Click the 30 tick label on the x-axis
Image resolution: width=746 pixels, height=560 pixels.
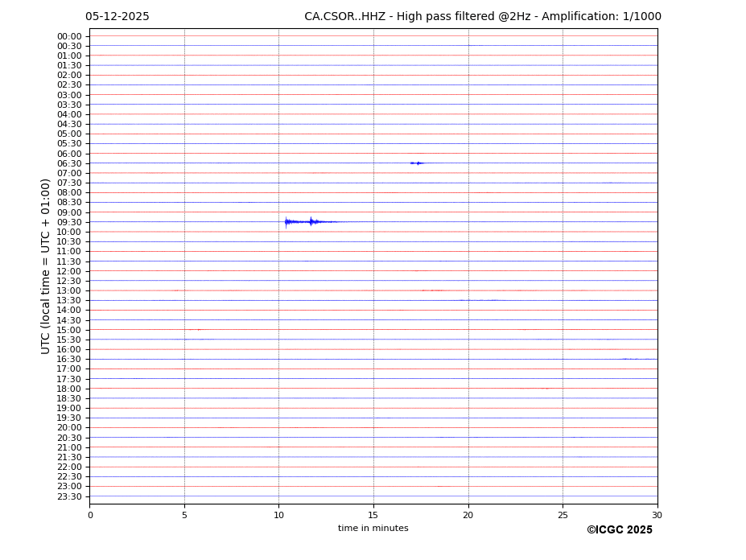657,515
